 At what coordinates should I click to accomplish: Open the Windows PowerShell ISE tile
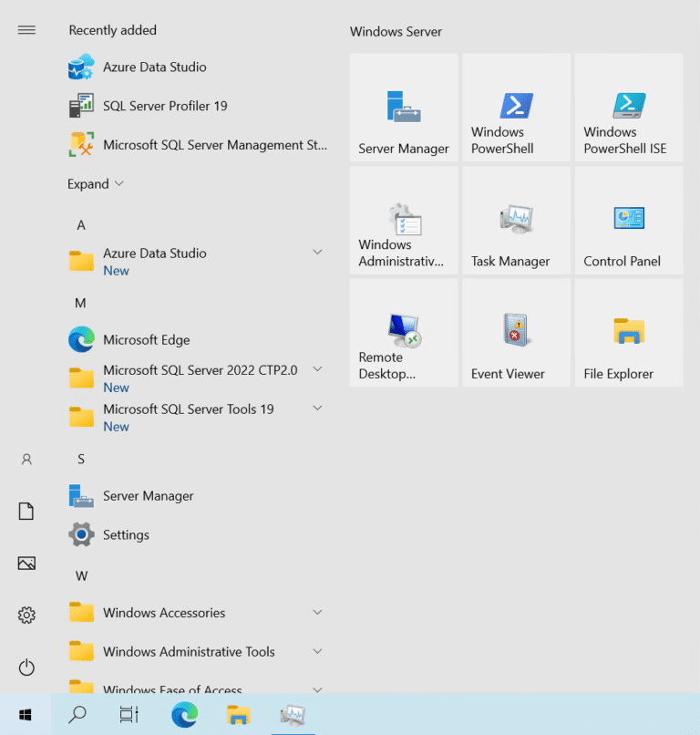click(x=629, y=108)
